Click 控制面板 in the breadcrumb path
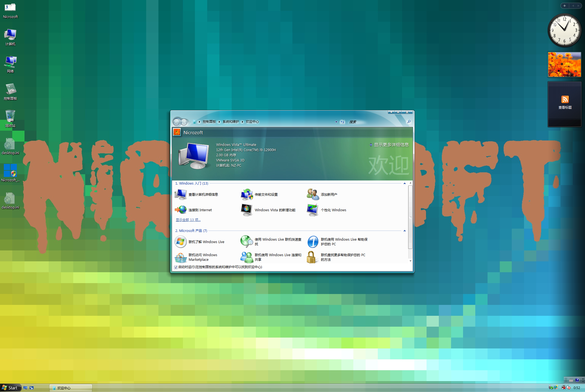Viewport: 585px width, 392px height. [x=209, y=122]
